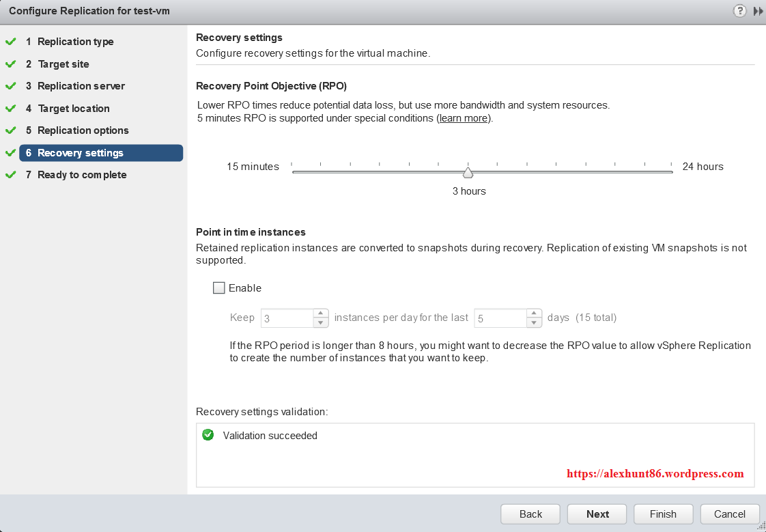Cancel the replication configuration wizard

(730, 514)
